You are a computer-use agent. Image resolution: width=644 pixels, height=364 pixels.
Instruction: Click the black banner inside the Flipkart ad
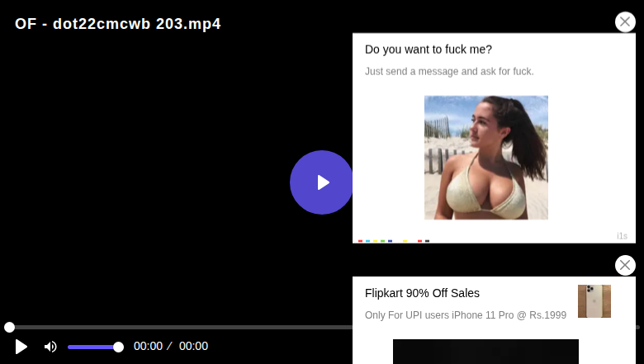485,352
